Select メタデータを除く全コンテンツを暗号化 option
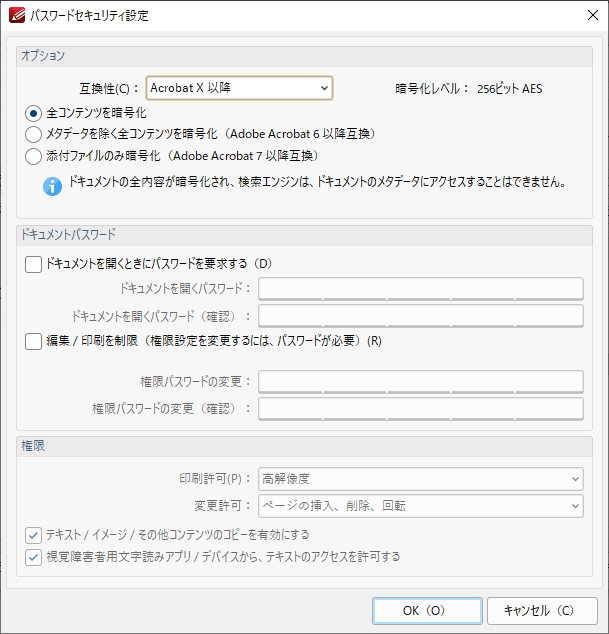The height and width of the screenshot is (634, 609). pyautogui.click(x=33, y=134)
